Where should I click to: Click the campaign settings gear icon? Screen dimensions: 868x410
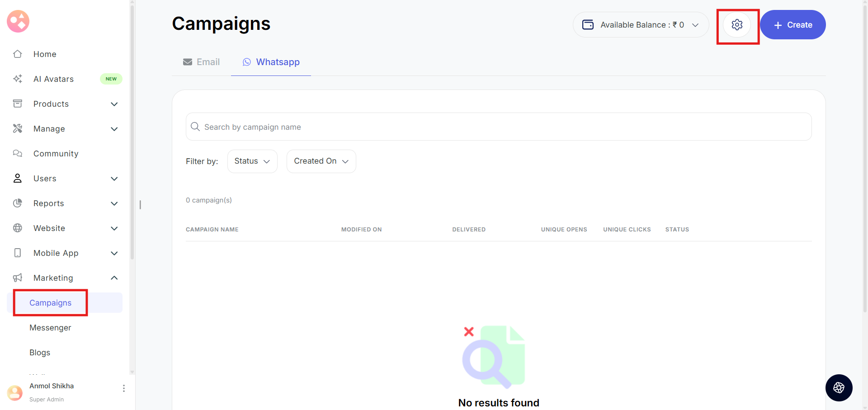coord(737,25)
